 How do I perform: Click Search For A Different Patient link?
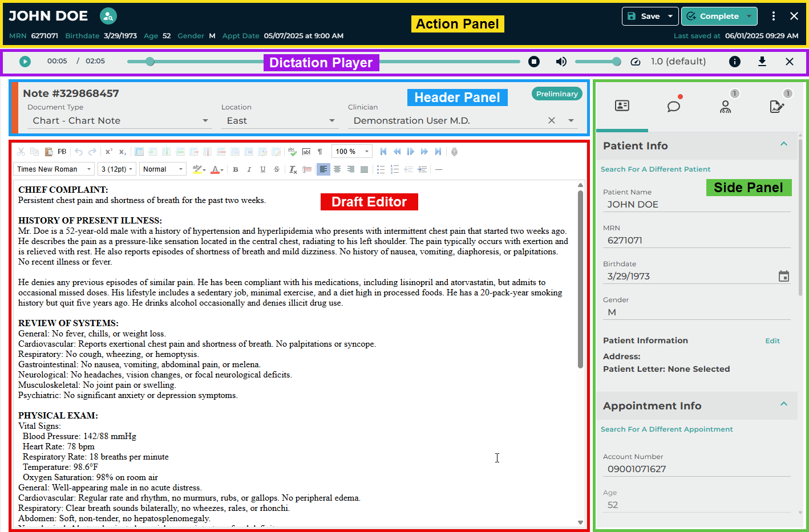(x=656, y=169)
